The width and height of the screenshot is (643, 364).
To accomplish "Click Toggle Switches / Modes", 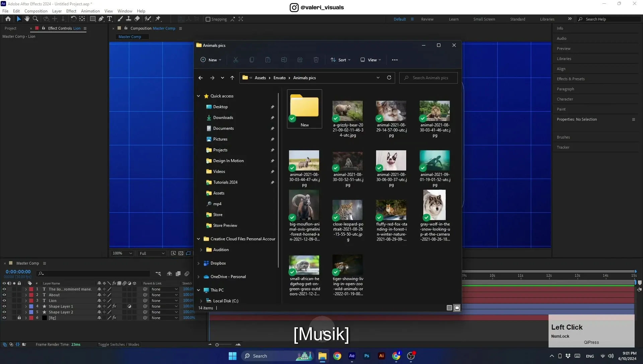I will click(119, 345).
